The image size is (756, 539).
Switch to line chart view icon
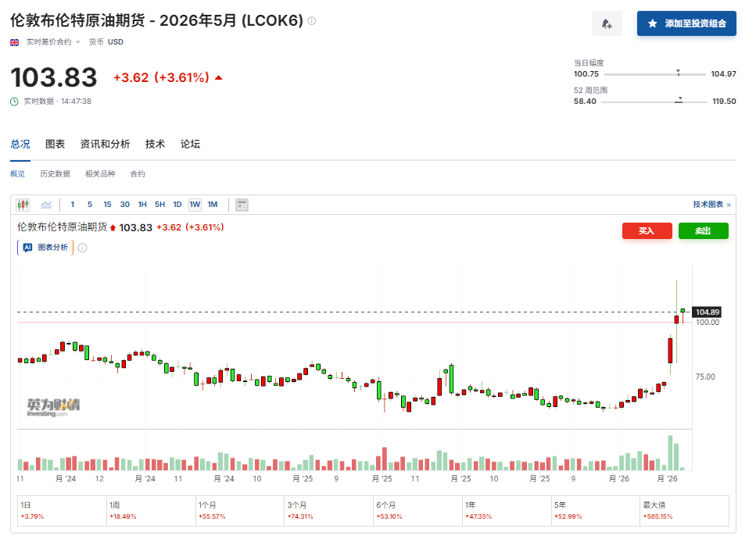(x=46, y=204)
